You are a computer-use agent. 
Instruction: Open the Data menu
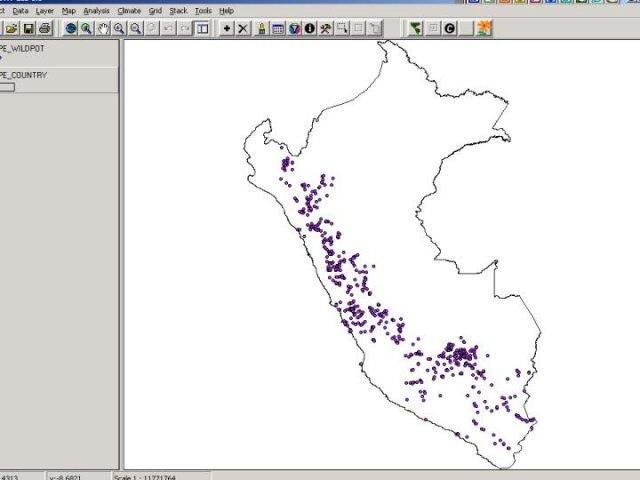pos(20,11)
